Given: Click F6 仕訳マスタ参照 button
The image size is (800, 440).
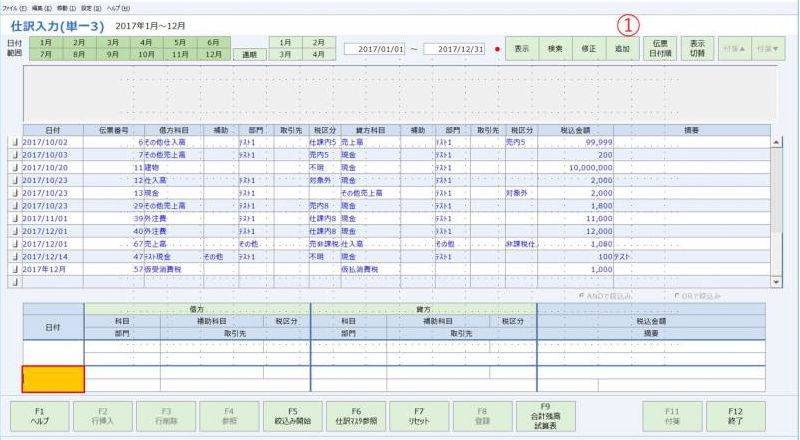Looking at the screenshot, I should pos(356,417).
